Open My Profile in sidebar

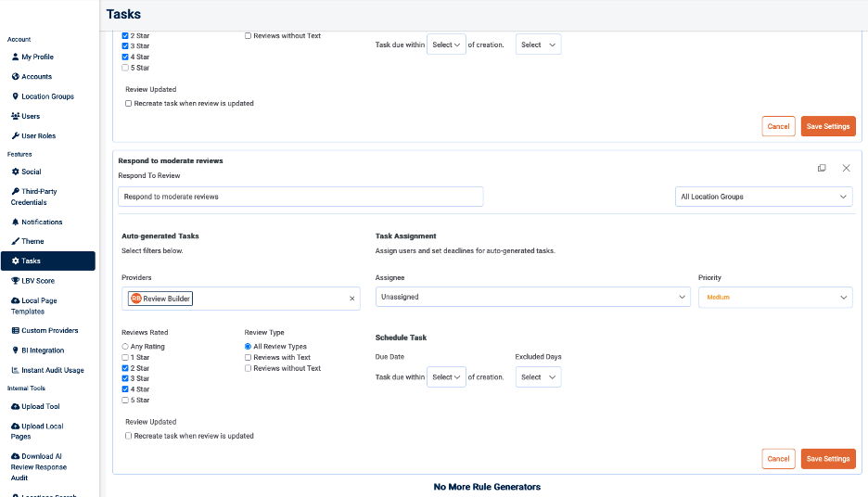pos(37,57)
